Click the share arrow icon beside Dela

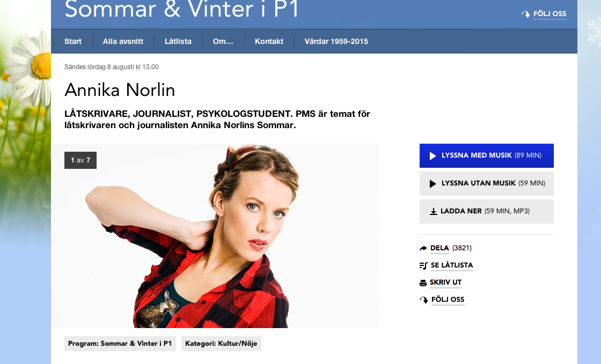[423, 248]
